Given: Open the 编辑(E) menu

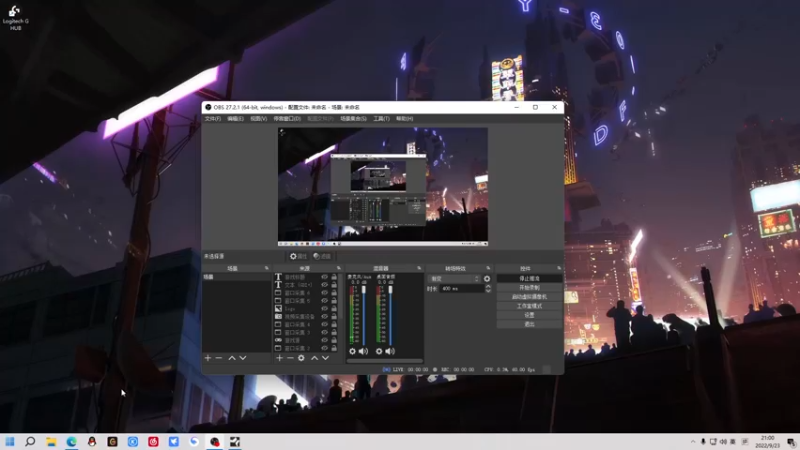Looking at the screenshot, I should [x=235, y=119].
